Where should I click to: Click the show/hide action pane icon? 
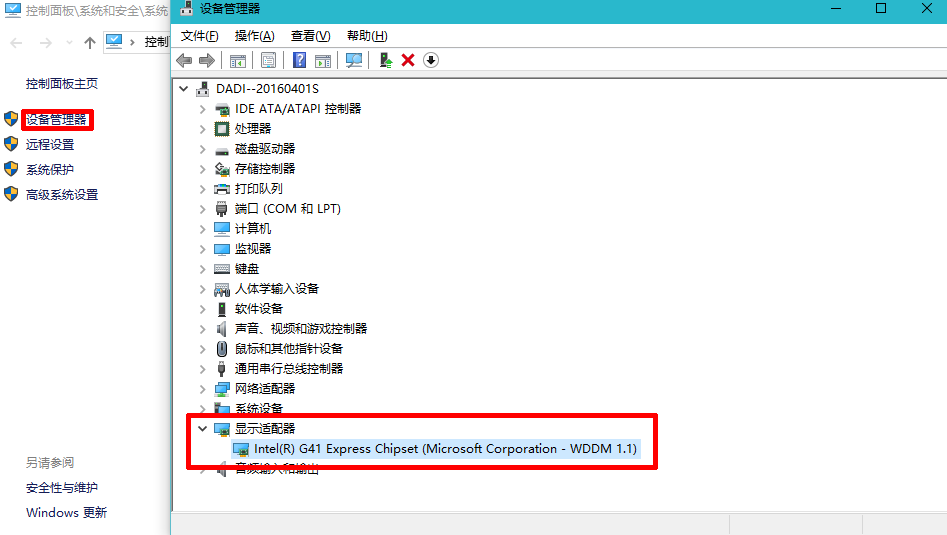pos(323,60)
